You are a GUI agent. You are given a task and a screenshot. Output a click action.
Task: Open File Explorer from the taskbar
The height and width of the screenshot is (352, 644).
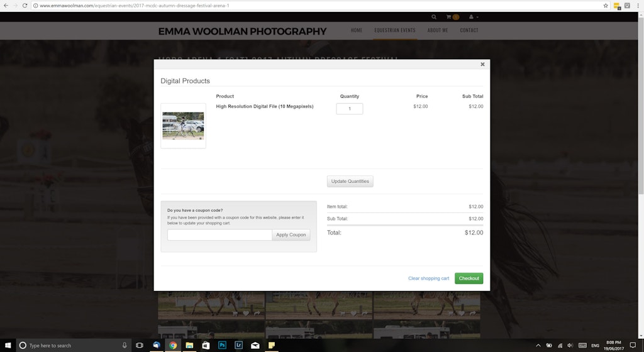click(x=189, y=346)
